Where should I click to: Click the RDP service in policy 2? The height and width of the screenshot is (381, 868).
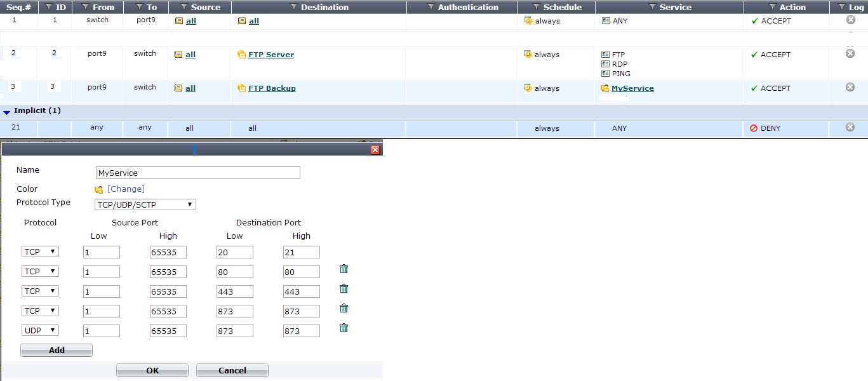pyautogui.click(x=620, y=64)
